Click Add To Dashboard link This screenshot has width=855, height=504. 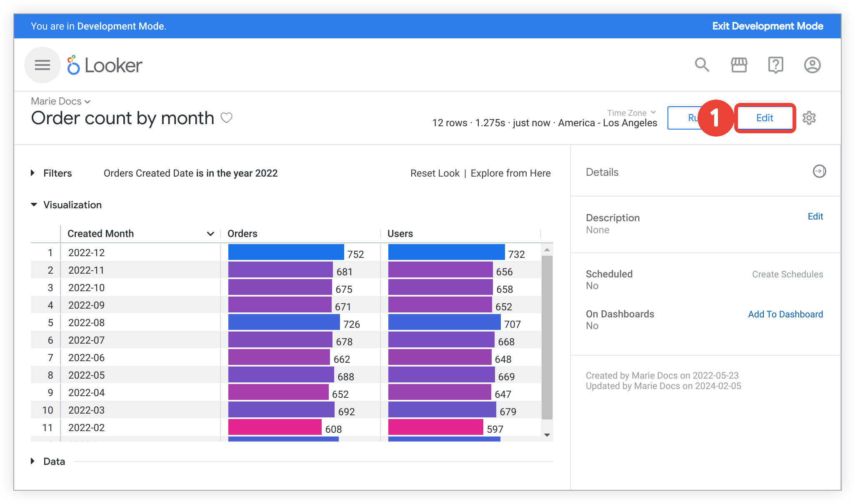(x=785, y=314)
